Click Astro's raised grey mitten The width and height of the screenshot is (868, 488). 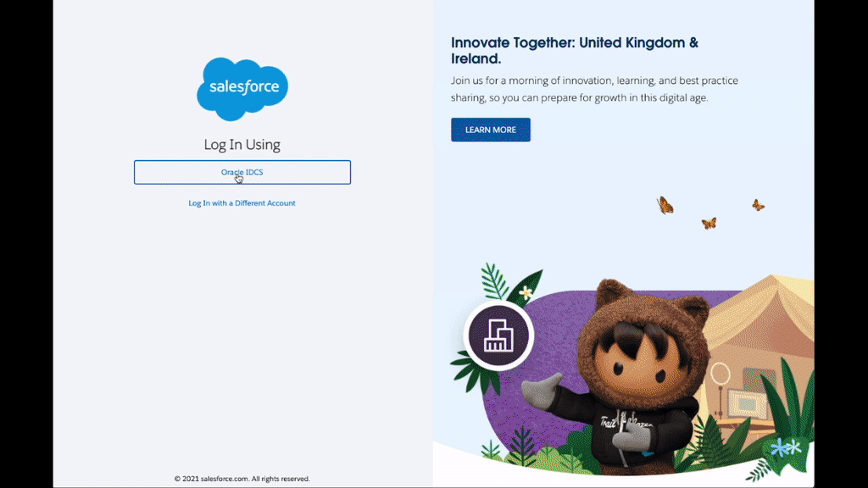pyautogui.click(x=542, y=390)
